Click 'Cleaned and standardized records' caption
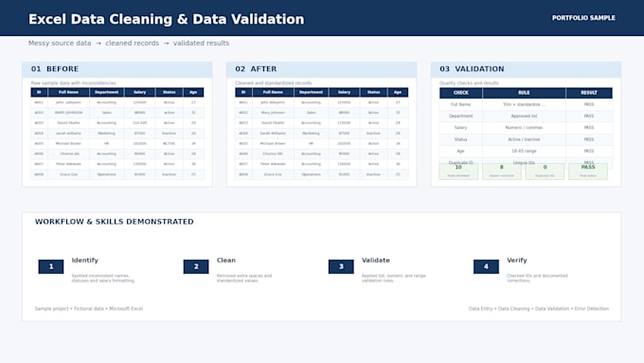 pyautogui.click(x=274, y=83)
